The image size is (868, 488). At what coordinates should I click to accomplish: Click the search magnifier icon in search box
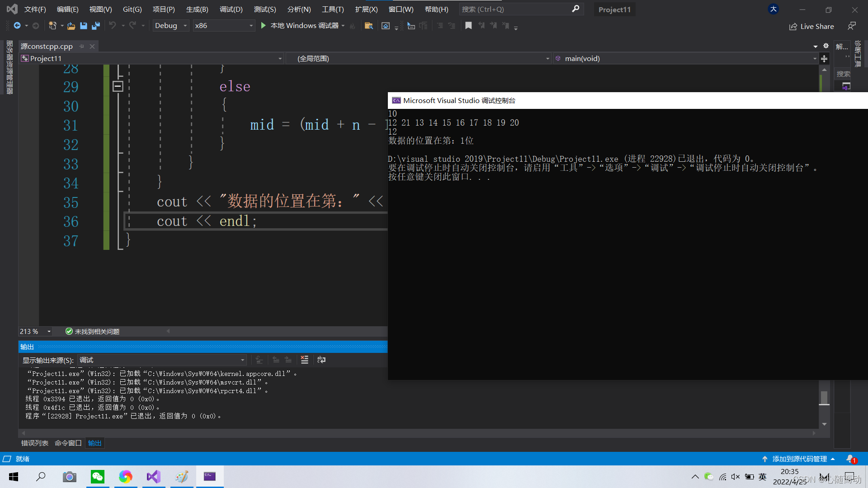tap(576, 9)
